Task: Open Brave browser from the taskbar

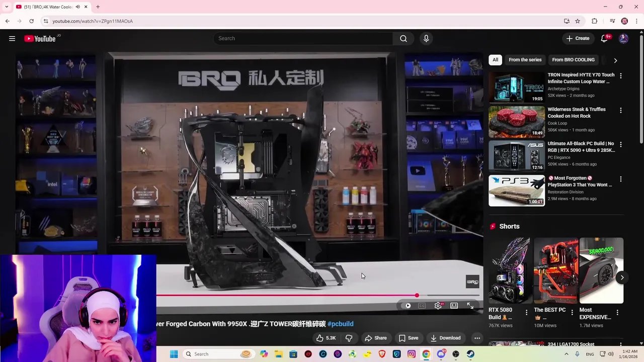Action: click(x=382, y=354)
